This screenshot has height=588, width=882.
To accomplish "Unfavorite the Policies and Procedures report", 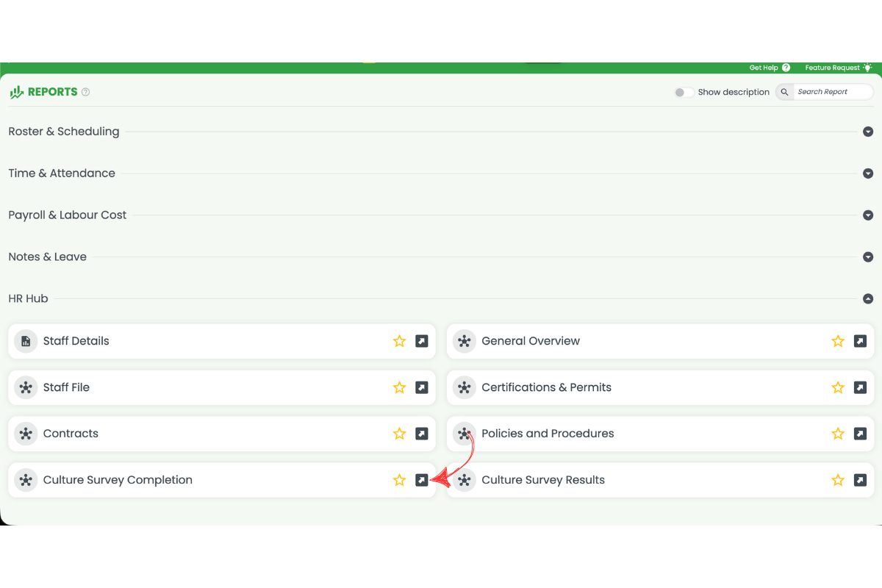I will (x=838, y=434).
